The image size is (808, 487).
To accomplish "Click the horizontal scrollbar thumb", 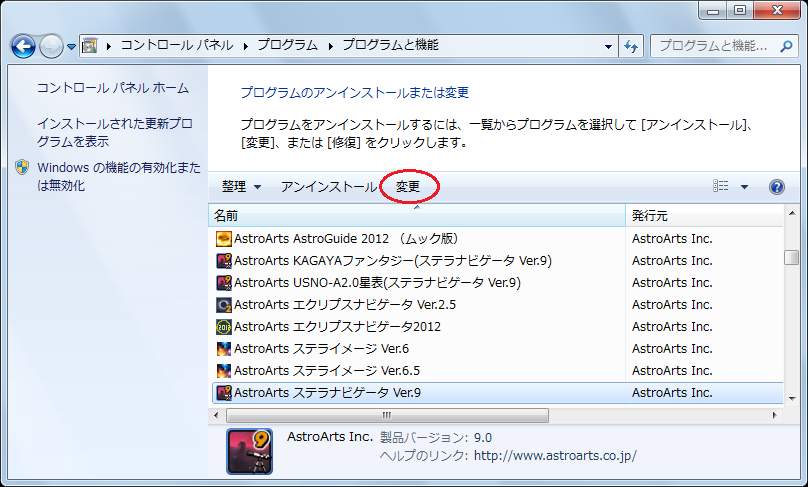I will click(x=388, y=415).
